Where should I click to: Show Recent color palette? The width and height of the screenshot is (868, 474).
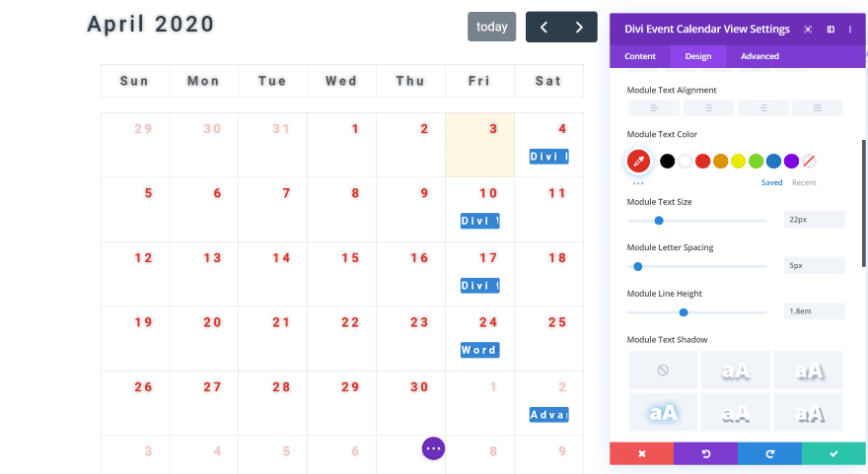pos(804,182)
